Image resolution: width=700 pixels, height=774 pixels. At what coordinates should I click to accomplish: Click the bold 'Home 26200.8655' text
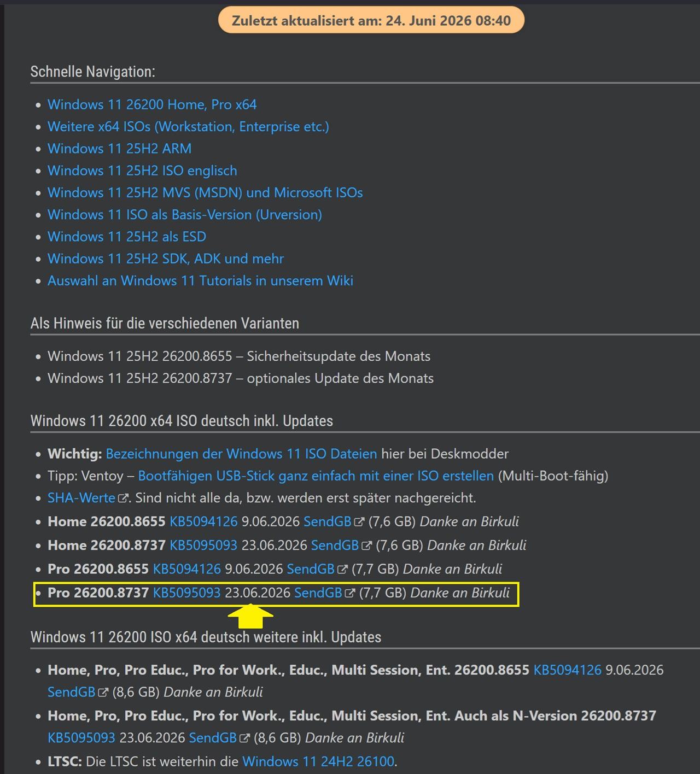pos(107,521)
